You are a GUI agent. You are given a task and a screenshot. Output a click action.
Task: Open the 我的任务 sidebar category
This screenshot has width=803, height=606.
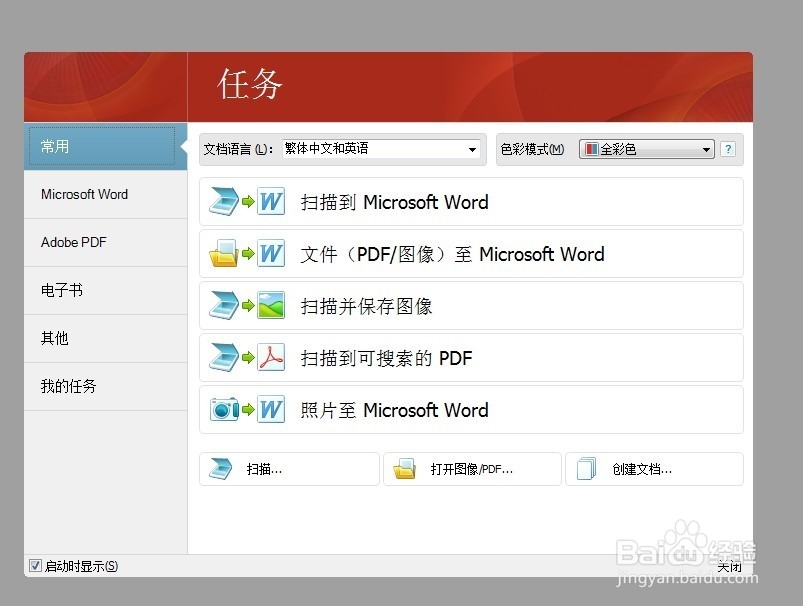click(x=105, y=386)
